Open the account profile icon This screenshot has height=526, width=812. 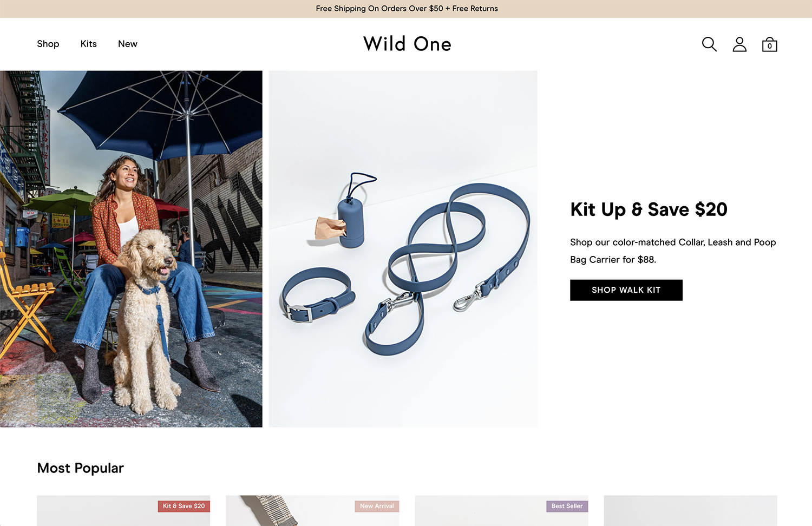pos(739,44)
